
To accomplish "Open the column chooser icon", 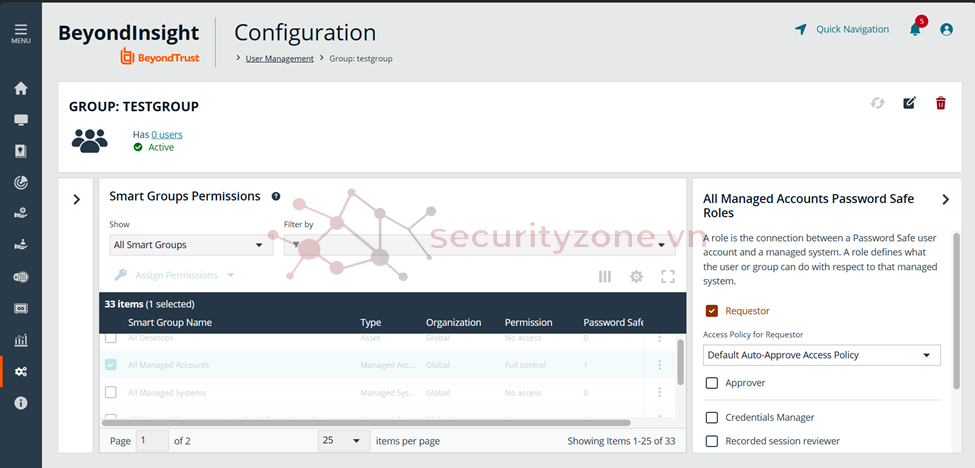I will (605, 277).
